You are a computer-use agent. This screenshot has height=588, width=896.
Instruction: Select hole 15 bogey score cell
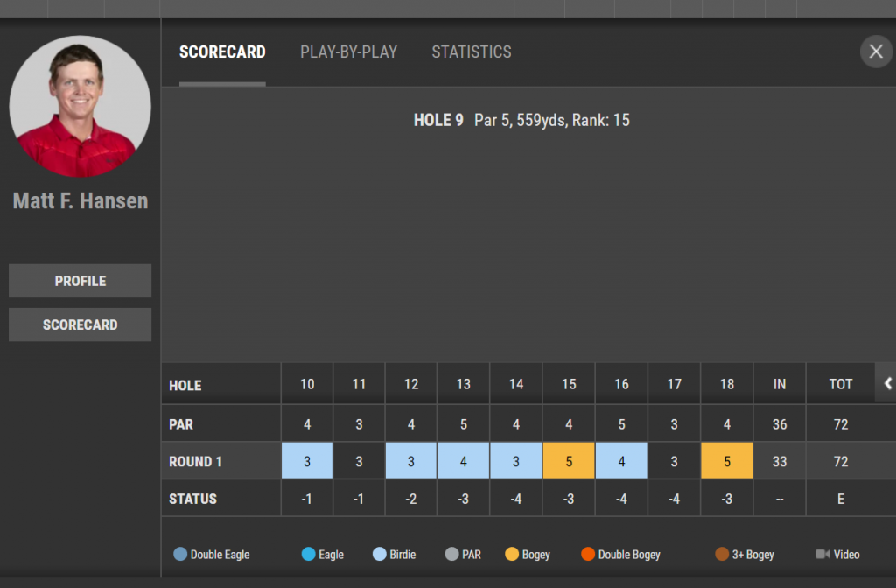pos(569,460)
